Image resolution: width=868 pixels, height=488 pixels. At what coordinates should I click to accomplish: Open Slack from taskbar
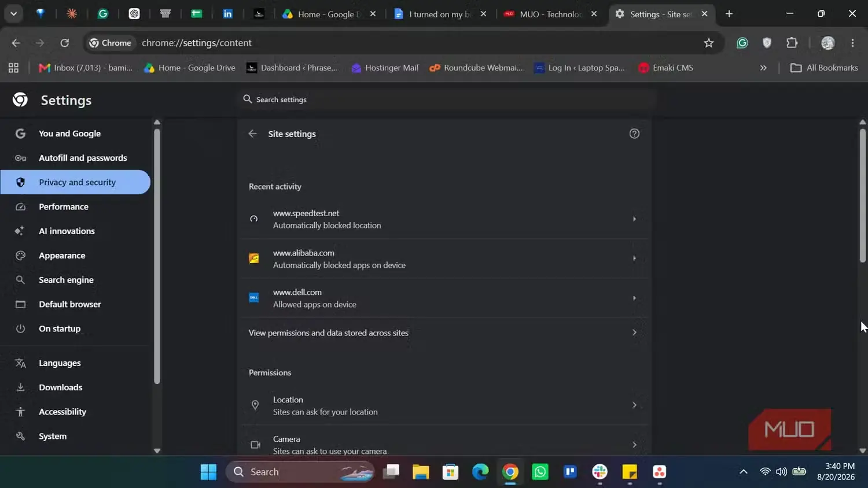coord(600,472)
